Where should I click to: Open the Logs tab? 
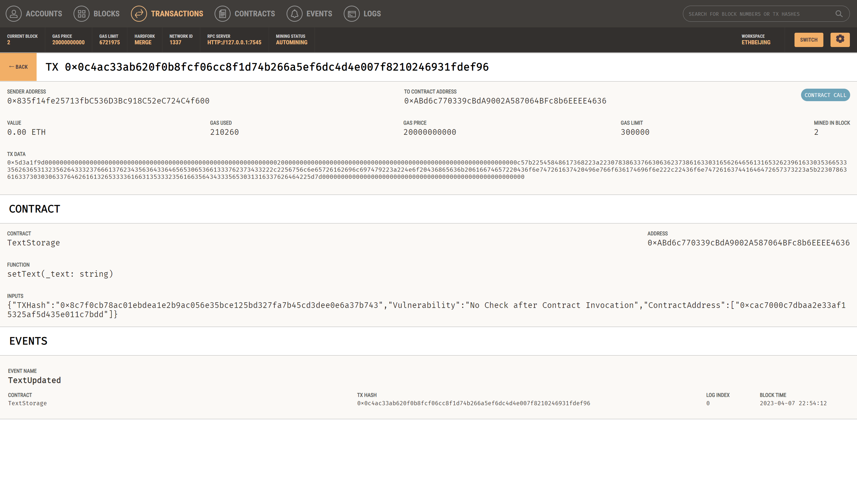click(x=372, y=14)
